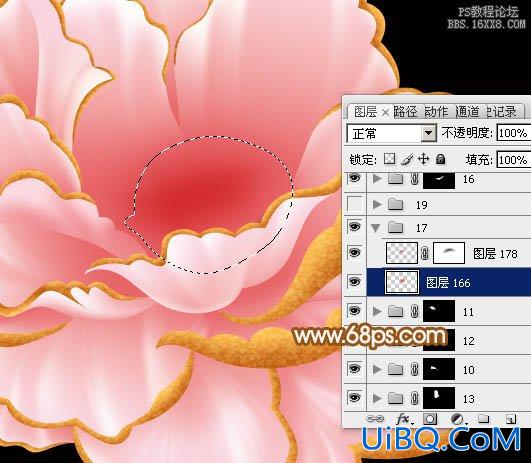The height and width of the screenshot is (463, 531).
Task: Show hidden group 19
Action: pos(355,204)
